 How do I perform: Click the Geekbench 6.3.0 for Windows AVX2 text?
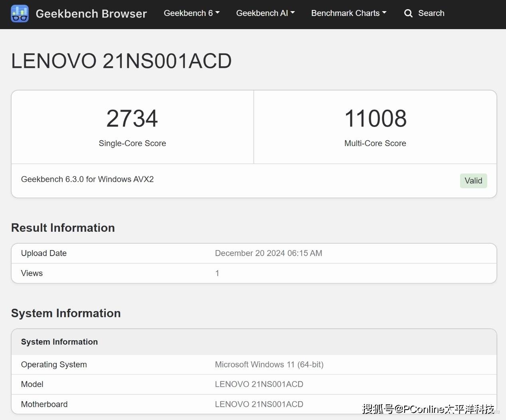point(87,179)
